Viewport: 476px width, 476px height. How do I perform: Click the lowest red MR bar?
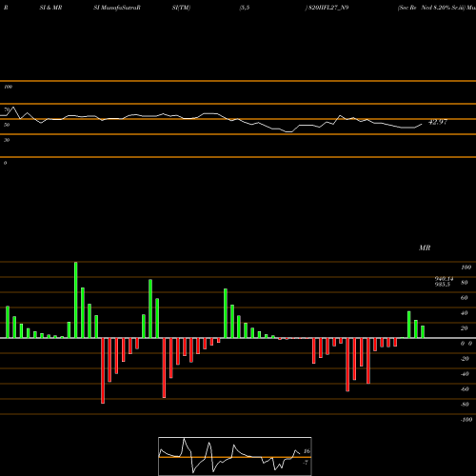pyautogui.click(x=103, y=370)
